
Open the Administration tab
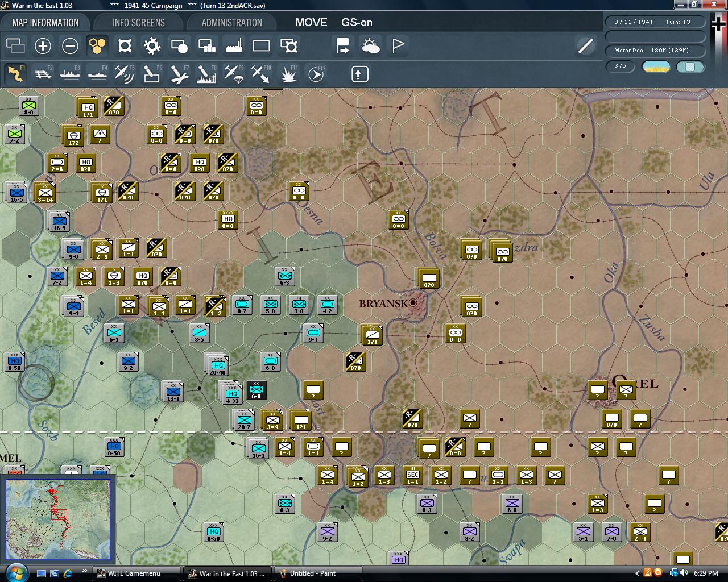tap(231, 23)
